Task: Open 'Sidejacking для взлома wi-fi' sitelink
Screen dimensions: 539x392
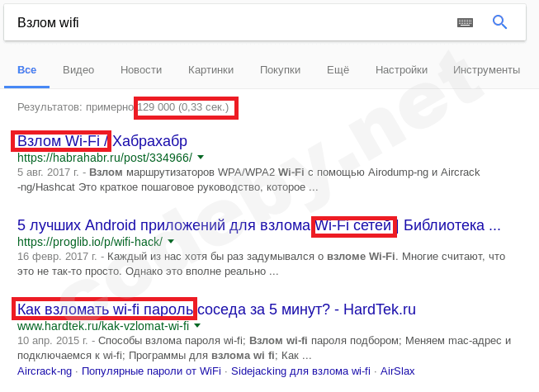Action: point(300,371)
